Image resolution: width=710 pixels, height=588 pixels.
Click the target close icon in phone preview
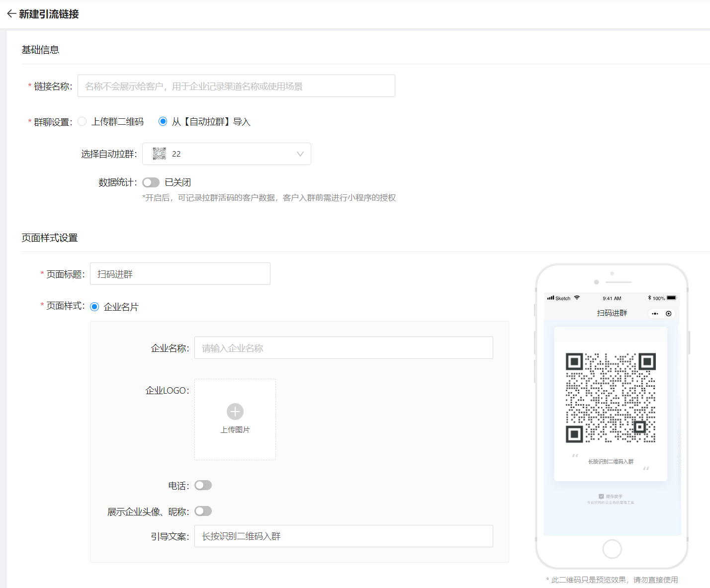[x=669, y=314]
